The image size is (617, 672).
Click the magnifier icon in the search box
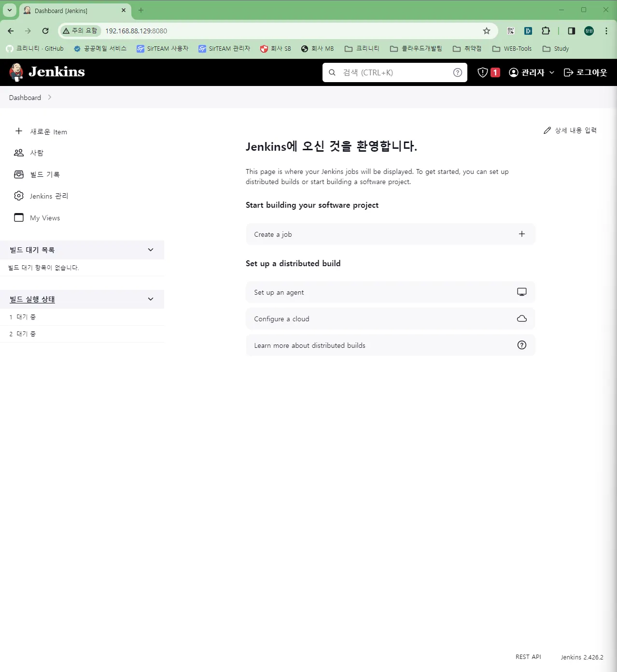point(332,72)
